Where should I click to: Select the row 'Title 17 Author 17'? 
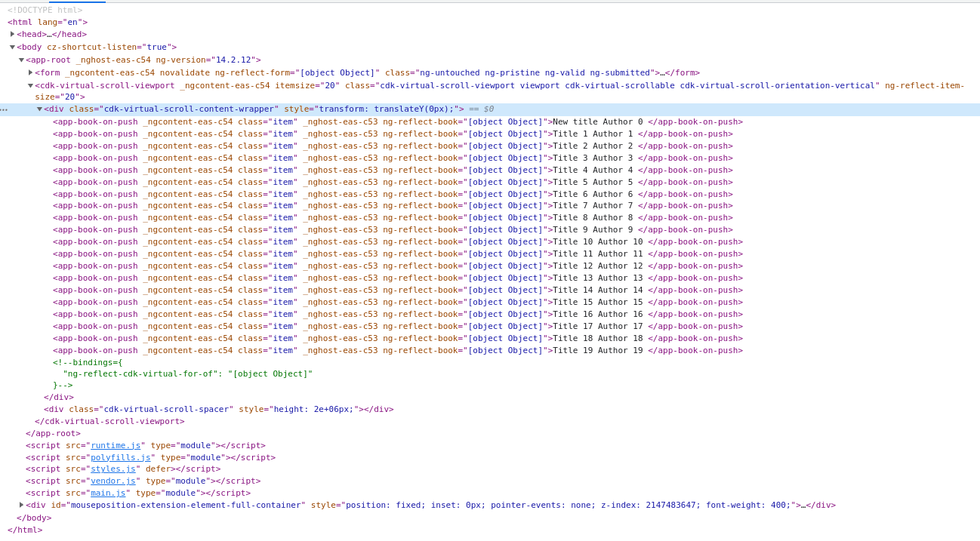tap(398, 326)
